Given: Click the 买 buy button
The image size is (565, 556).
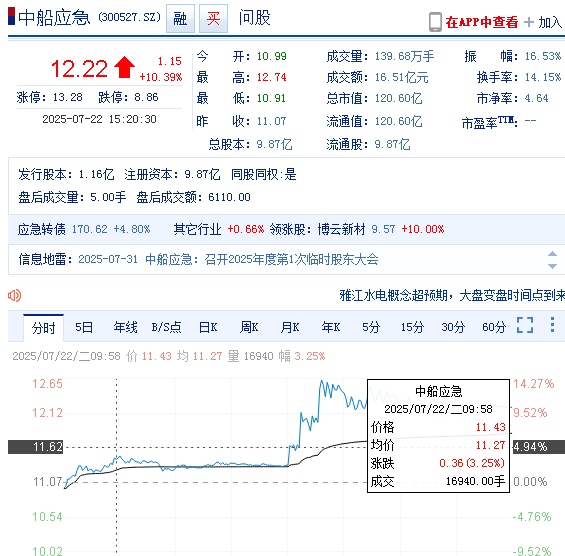Looking at the screenshot, I should 213,18.
